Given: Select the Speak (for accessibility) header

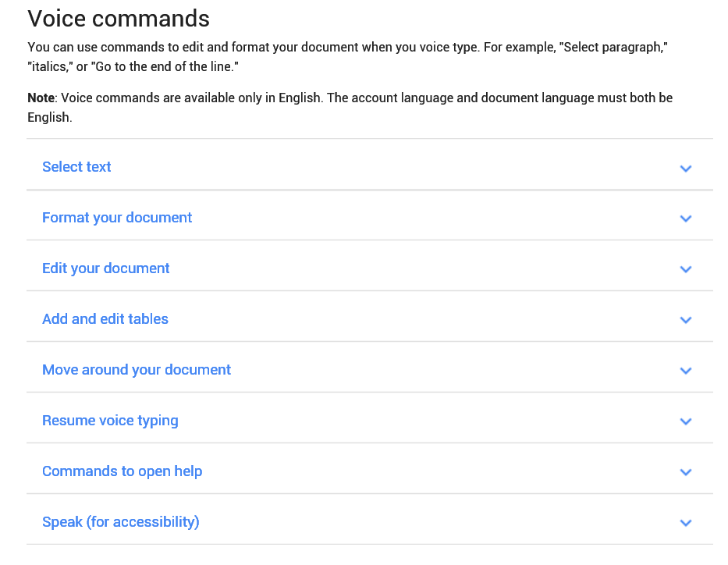Looking at the screenshot, I should [x=120, y=521].
